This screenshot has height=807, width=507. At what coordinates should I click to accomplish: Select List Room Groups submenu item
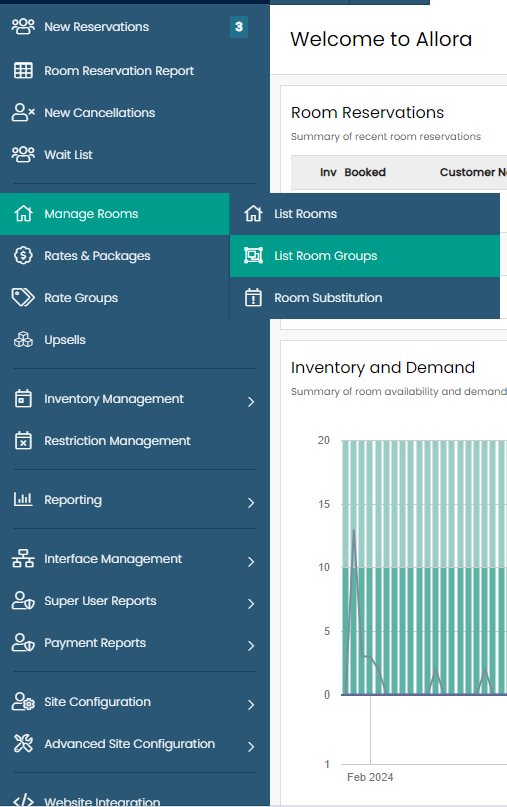(x=364, y=256)
